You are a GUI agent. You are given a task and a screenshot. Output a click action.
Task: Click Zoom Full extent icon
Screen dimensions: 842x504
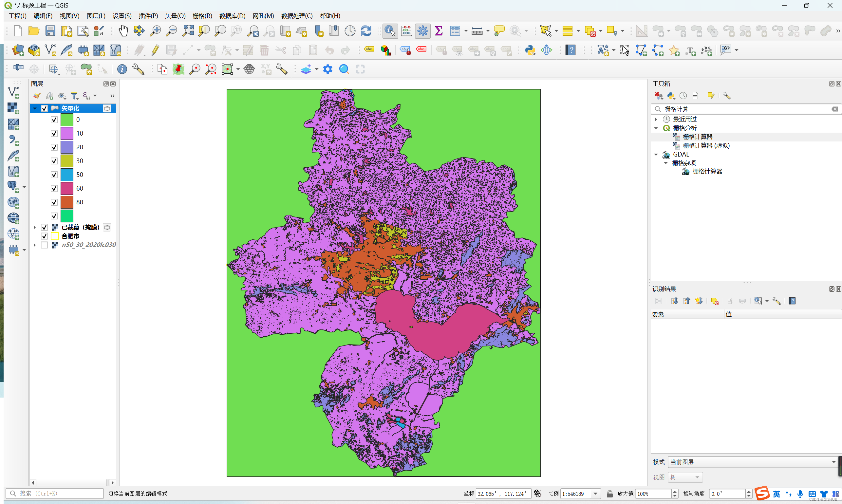[x=188, y=31]
